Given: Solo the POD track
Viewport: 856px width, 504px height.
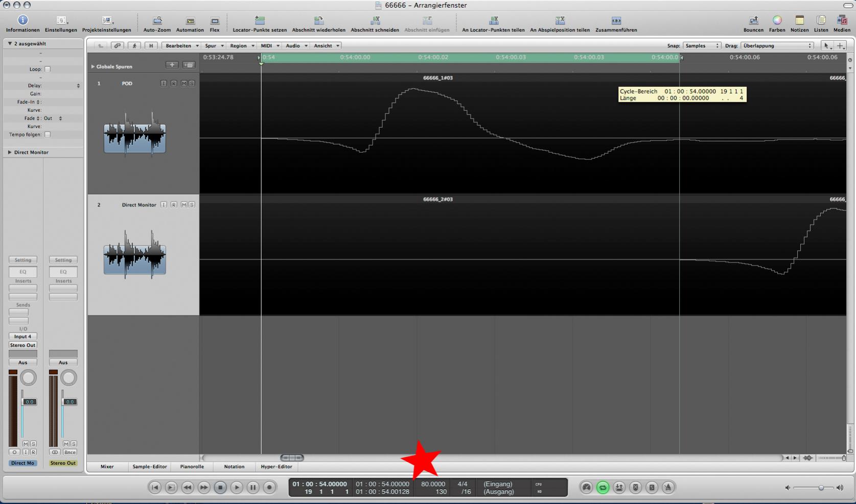Looking at the screenshot, I should 192,83.
